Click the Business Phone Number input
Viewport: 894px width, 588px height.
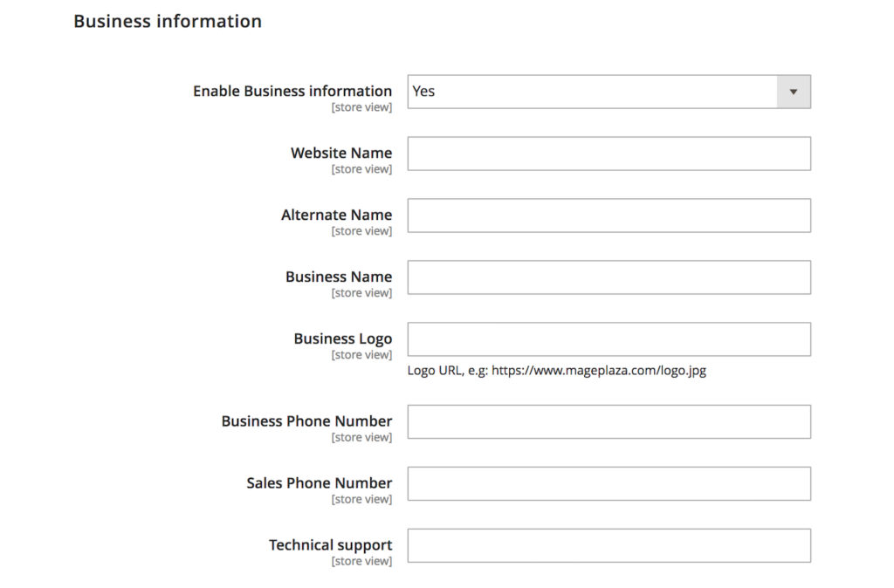point(609,421)
